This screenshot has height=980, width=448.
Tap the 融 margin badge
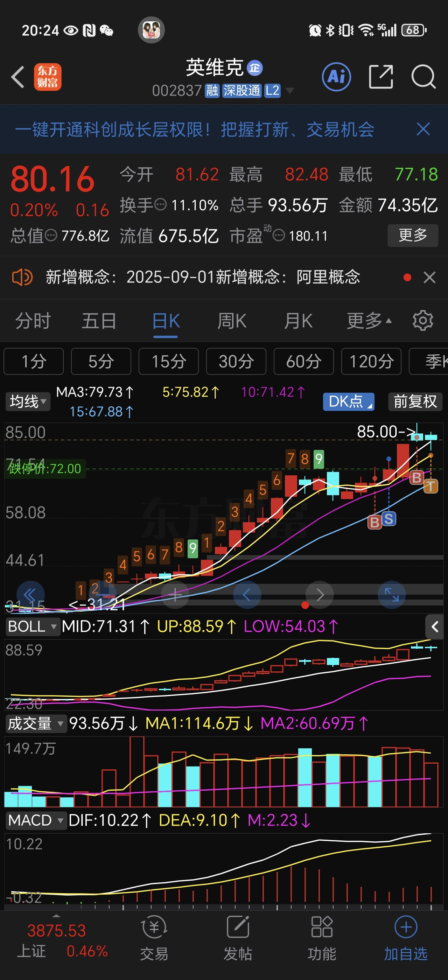pos(212,91)
